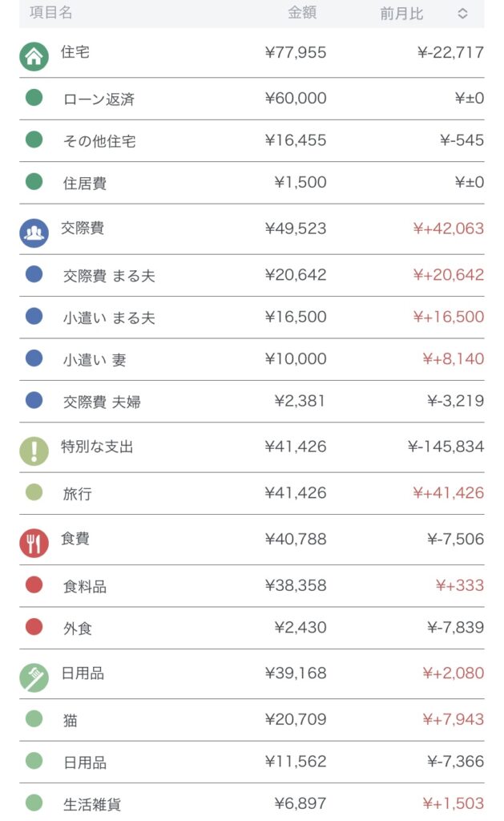Click the 金額 column header
This screenshot has width=504, height=821.
[x=302, y=14]
